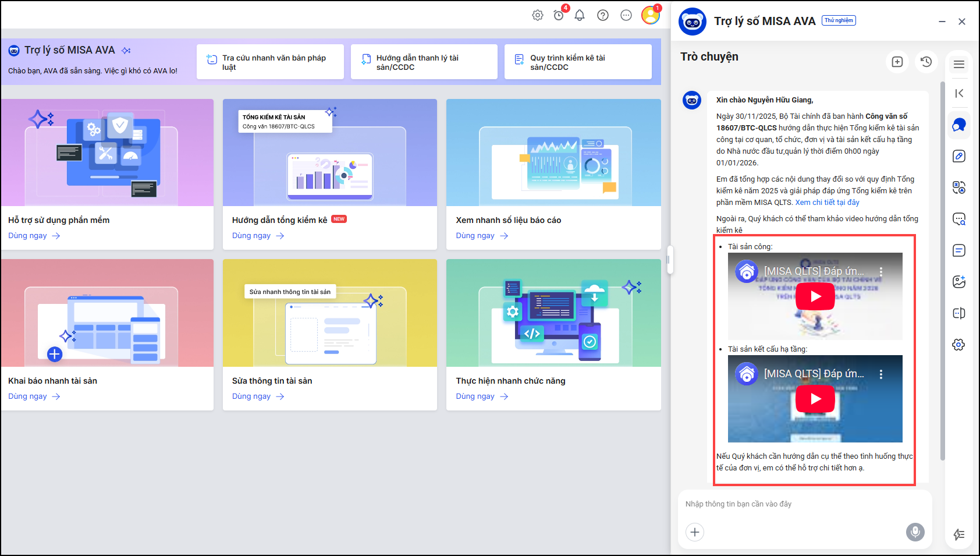The width and height of the screenshot is (980, 556).
Task: Open the Thực hiện nhanh chức năng card image
Action: pos(553,313)
